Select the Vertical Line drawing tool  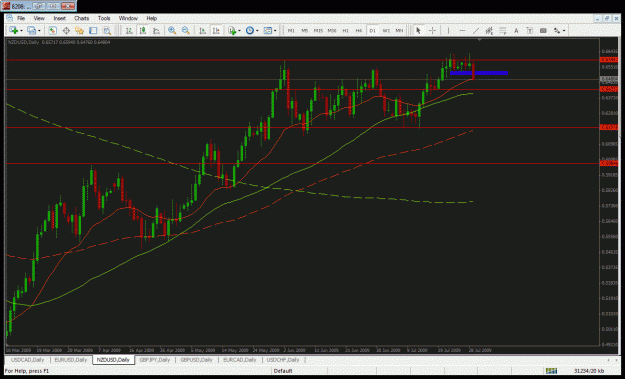coord(448,31)
